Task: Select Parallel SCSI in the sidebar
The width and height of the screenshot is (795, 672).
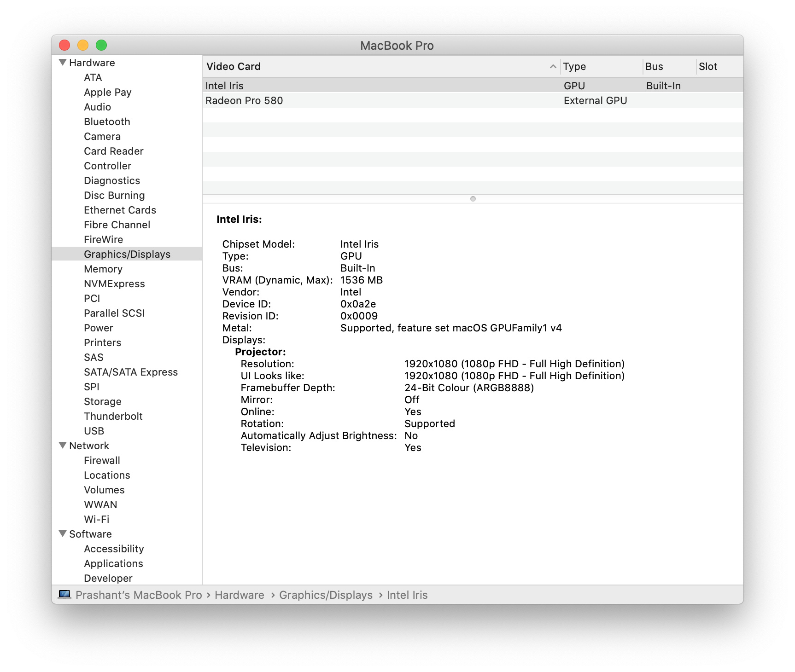Action: pos(114,313)
